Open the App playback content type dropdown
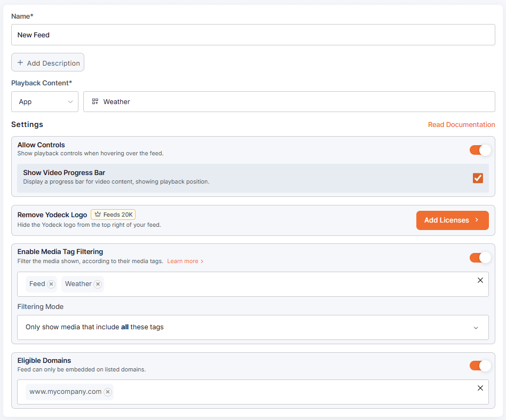This screenshot has height=420, width=506. tap(45, 102)
